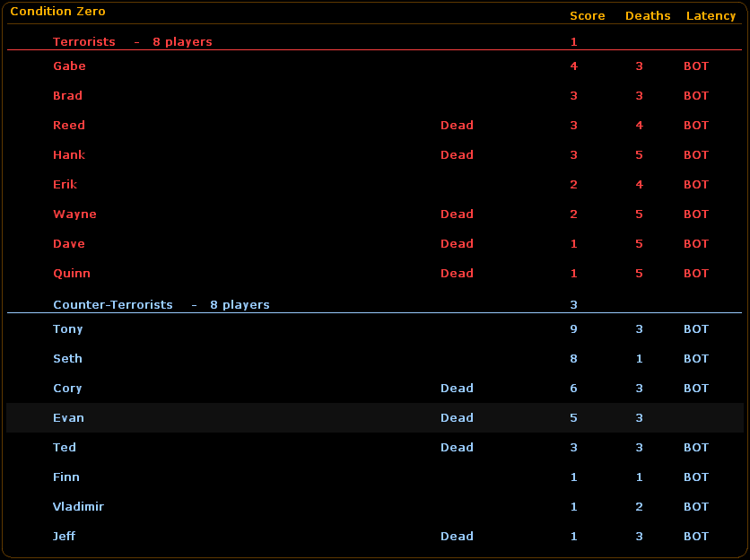Sort players by the Deaths column
Screen dimensions: 750x560
click(648, 15)
